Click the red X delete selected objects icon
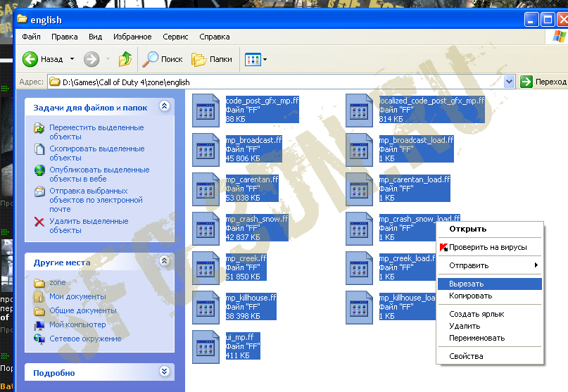The image size is (568, 392). pos(39,222)
